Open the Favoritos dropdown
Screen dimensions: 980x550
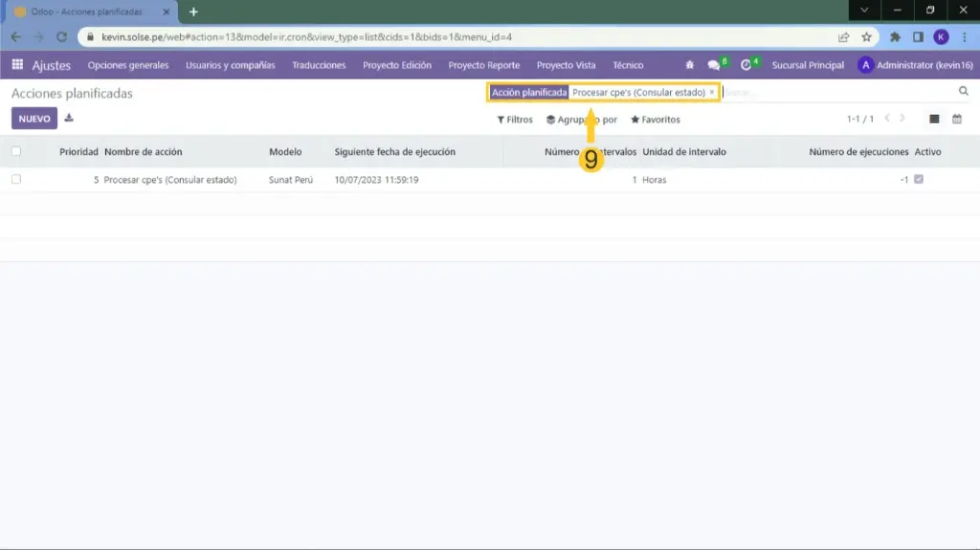coord(656,120)
